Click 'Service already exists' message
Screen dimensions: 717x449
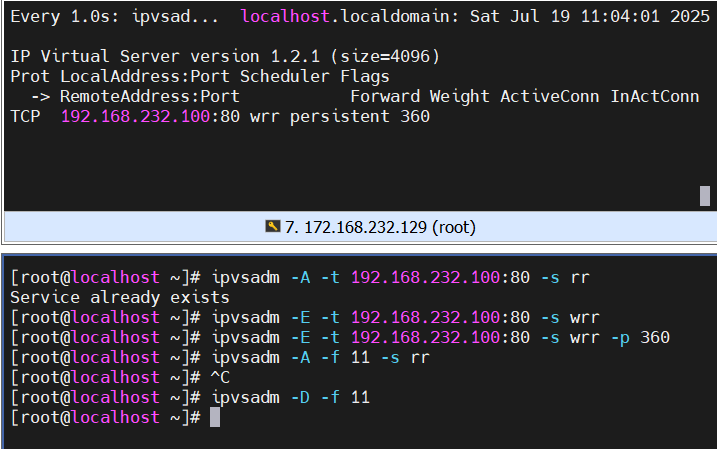pos(120,298)
